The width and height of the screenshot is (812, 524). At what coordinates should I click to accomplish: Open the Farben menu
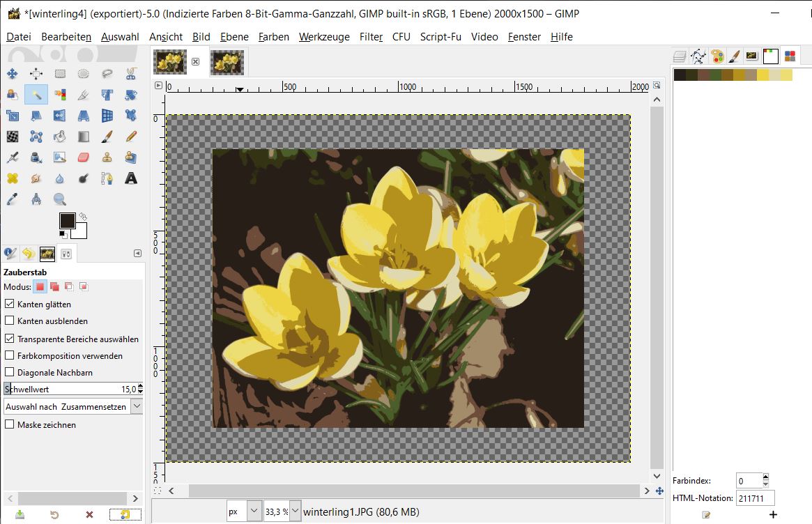tap(273, 37)
